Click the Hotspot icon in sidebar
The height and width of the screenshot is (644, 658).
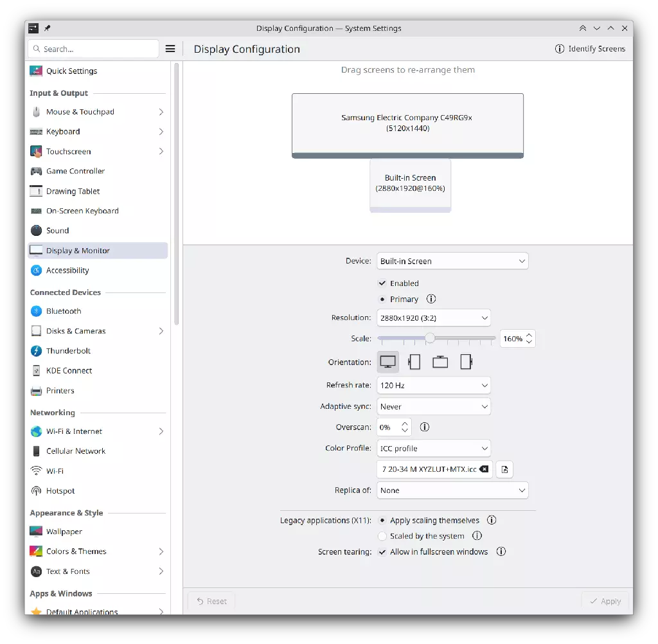coord(37,491)
